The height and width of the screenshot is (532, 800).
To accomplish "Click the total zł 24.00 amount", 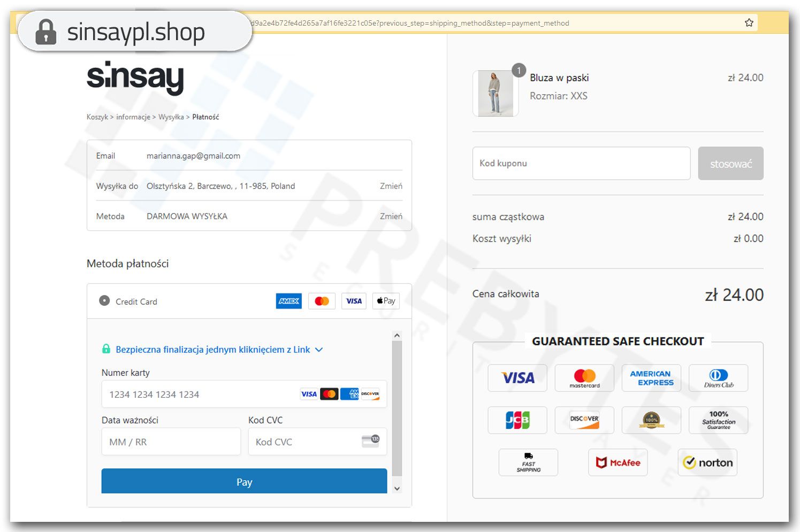I will click(x=734, y=295).
